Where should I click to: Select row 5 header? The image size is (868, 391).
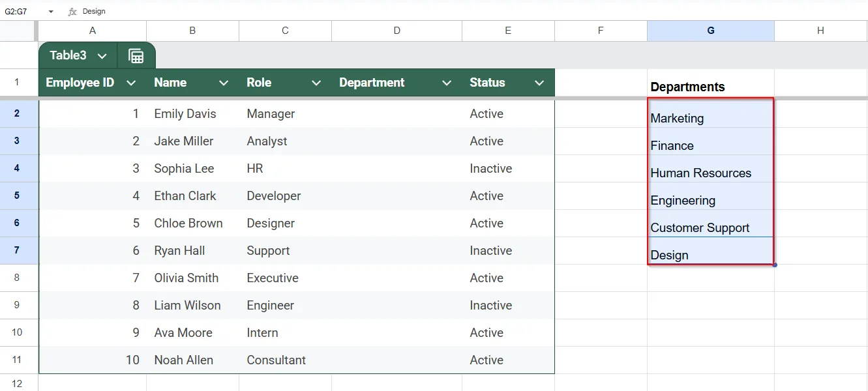(x=17, y=195)
